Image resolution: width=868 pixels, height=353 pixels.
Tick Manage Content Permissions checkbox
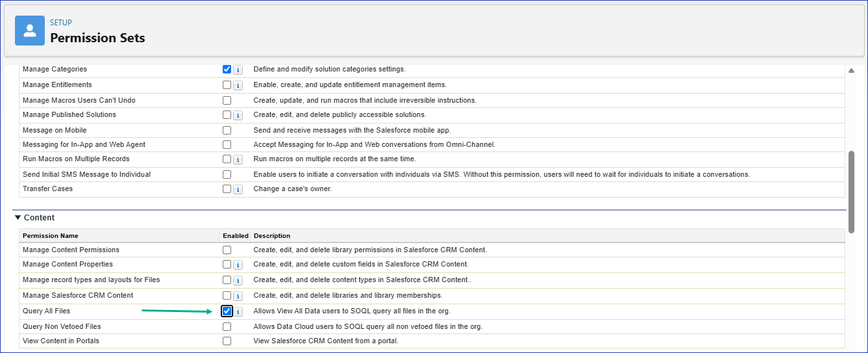[227, 250]
